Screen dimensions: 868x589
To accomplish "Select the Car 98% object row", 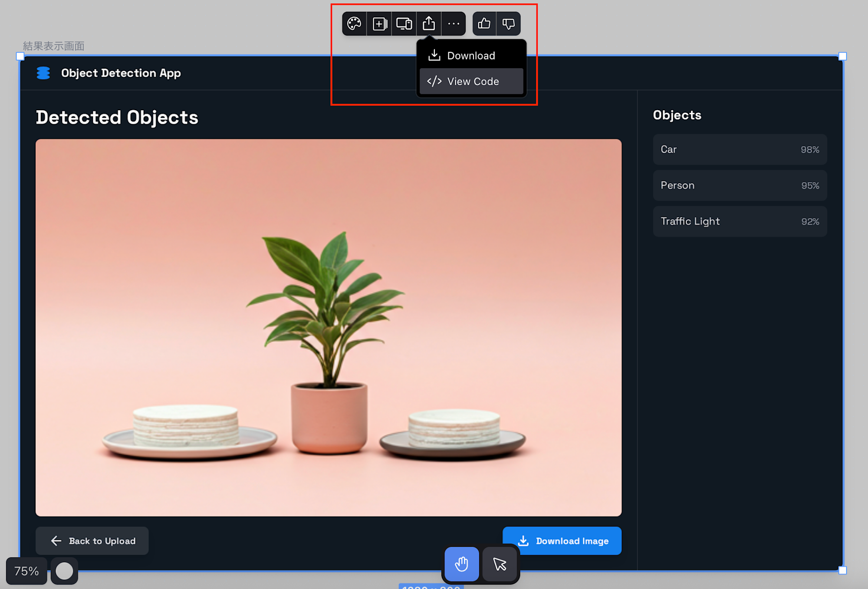I will [740, 149].
